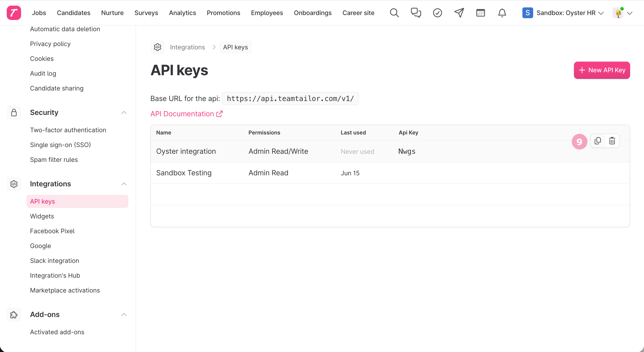Open Two-factor authentication settings
This screenshot has width=644, height=352.
(68, 130)
